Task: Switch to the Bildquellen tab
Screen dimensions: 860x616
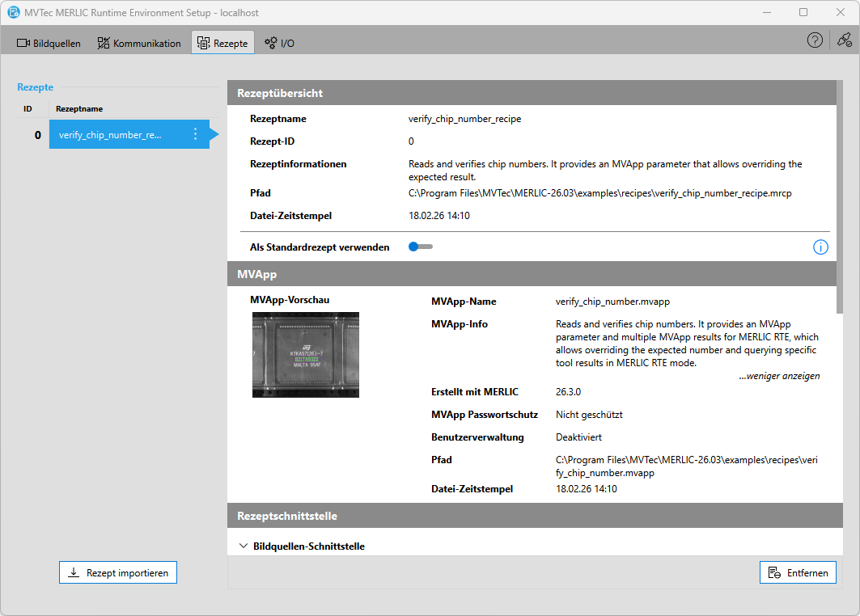Action: (x=49, y=43)
